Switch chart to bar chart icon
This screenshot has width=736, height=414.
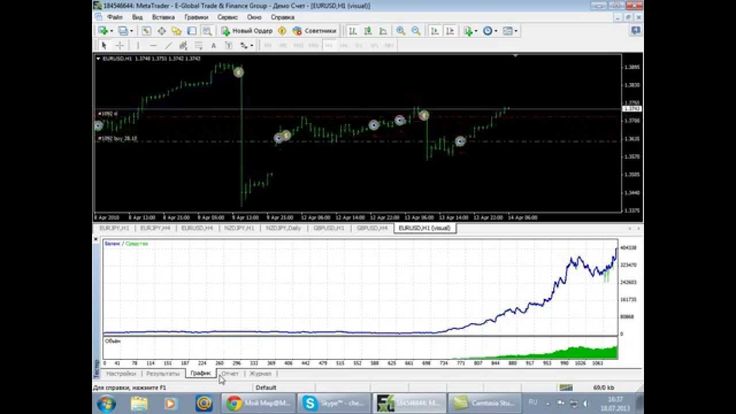pos(353,31)
